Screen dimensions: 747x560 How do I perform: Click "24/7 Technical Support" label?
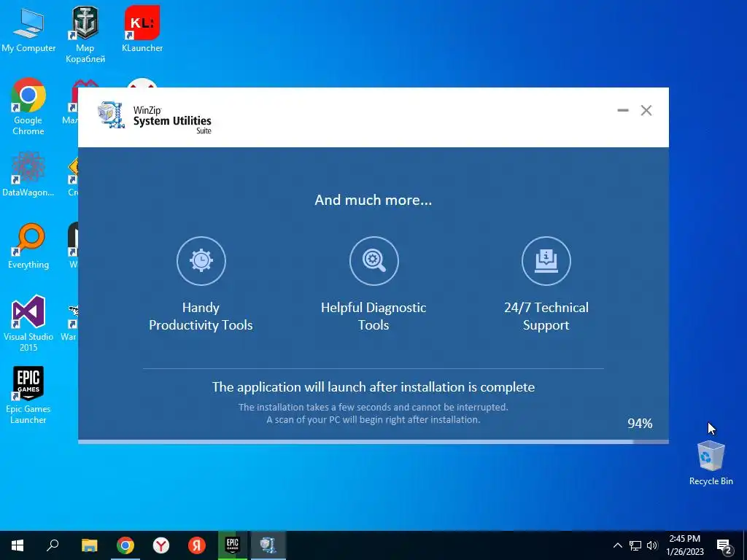click(x=546, y=316)
